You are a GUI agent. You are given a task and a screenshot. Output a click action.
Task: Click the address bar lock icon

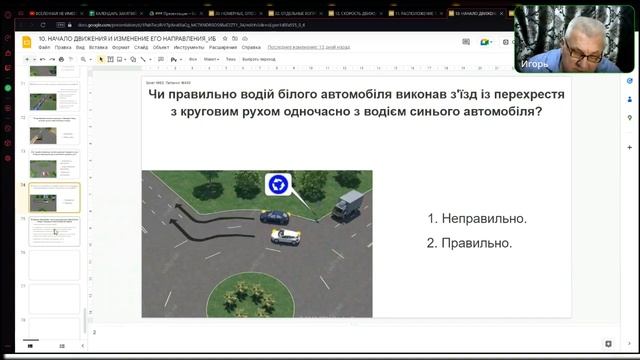pos(69,25)
